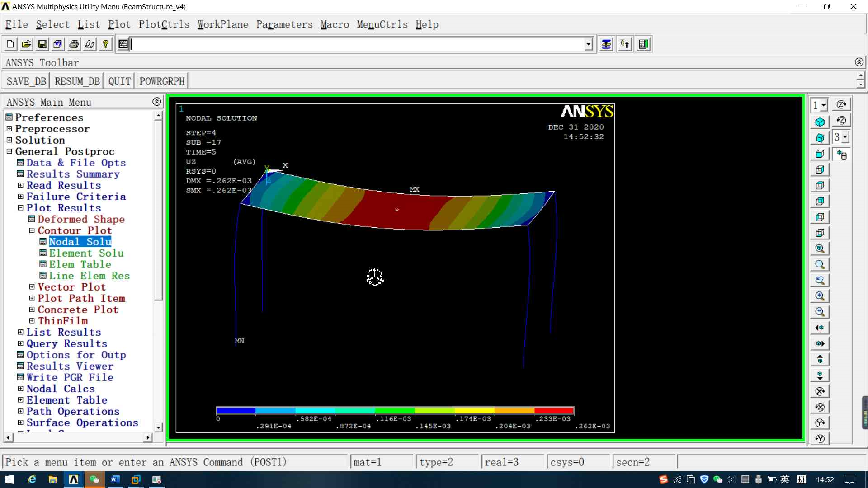Open the WorkPlane menu
This screenshot has width=868, height=488.
coord(222,24)
